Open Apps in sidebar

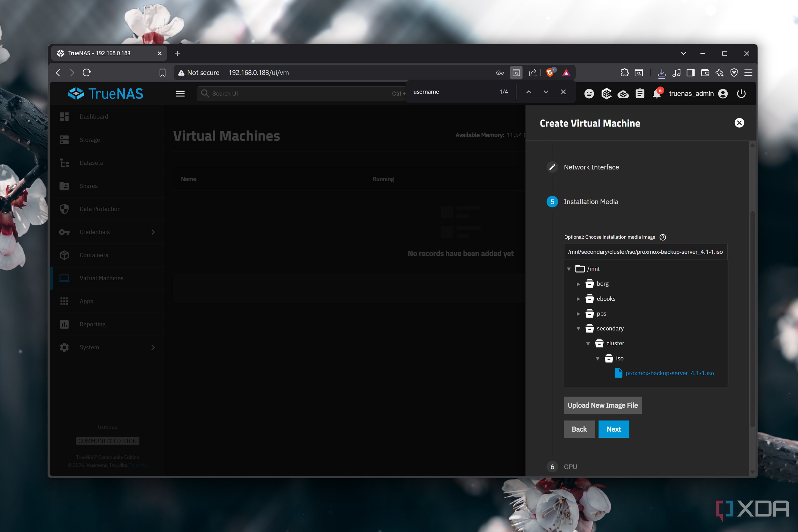click(x=108, y=301)
